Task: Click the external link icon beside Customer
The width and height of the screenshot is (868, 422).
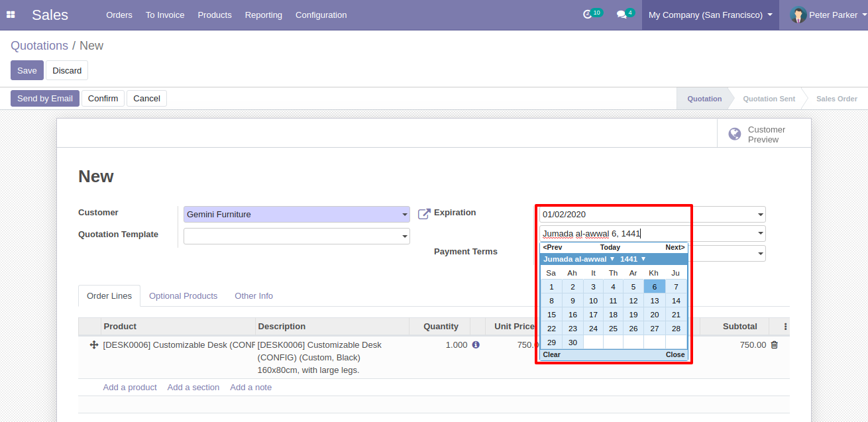Action: (424, 214)
